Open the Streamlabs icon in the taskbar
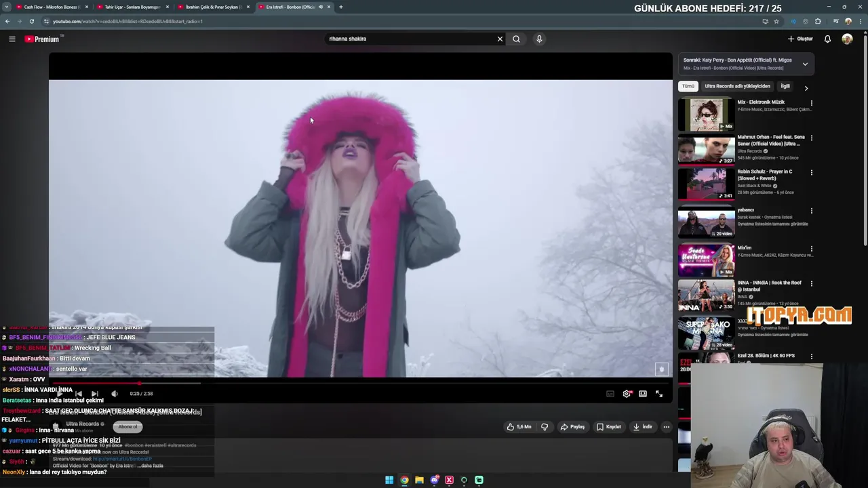868x488 pixels. pos(479,480)
